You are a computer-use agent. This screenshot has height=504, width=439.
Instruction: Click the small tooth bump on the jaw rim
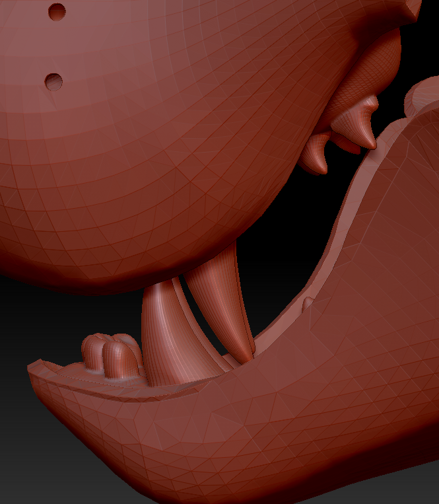308,304
